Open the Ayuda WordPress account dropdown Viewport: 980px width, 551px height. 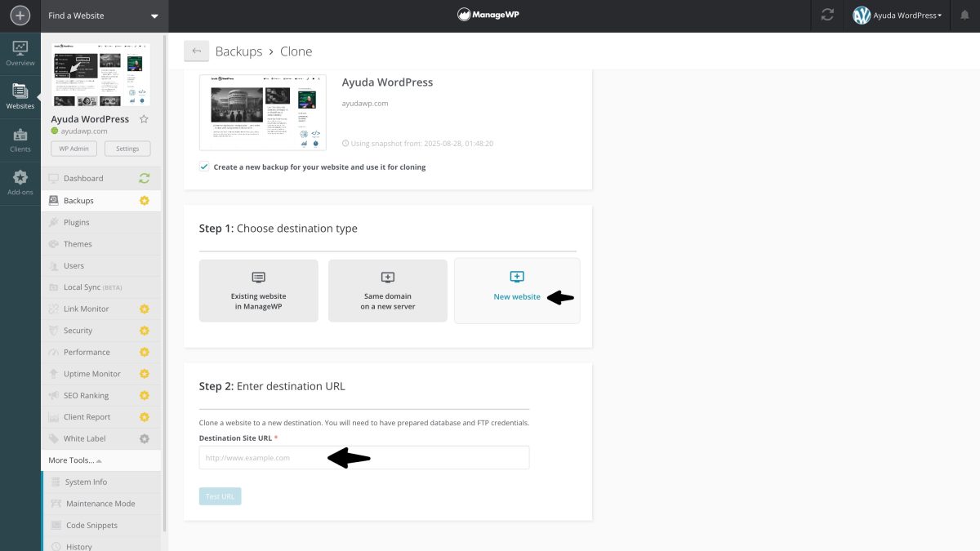pos(897,14)
